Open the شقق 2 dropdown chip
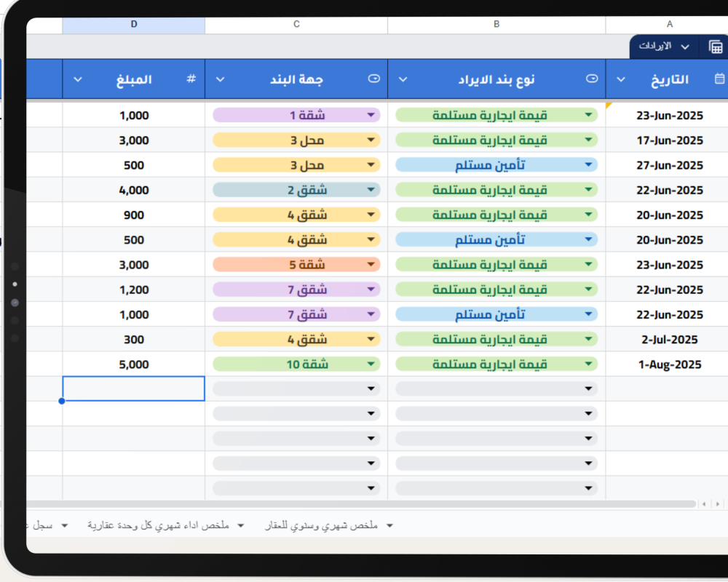Viewport: 728px width, 582px height. coord(296,190)
